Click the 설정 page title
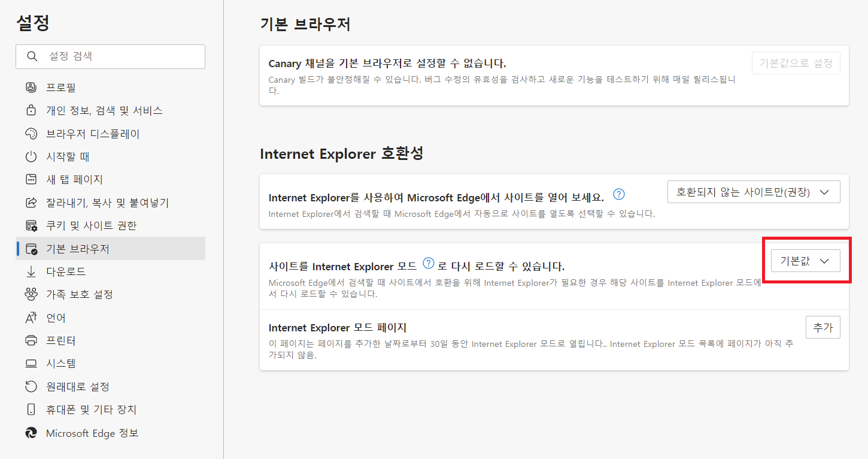 pos(33,23)
